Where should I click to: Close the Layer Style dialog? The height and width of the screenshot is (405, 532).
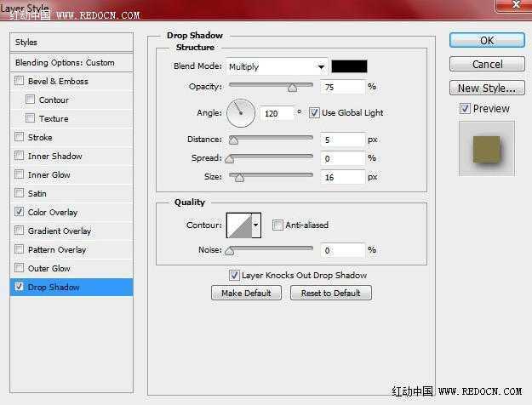click(x=515, y=5)
